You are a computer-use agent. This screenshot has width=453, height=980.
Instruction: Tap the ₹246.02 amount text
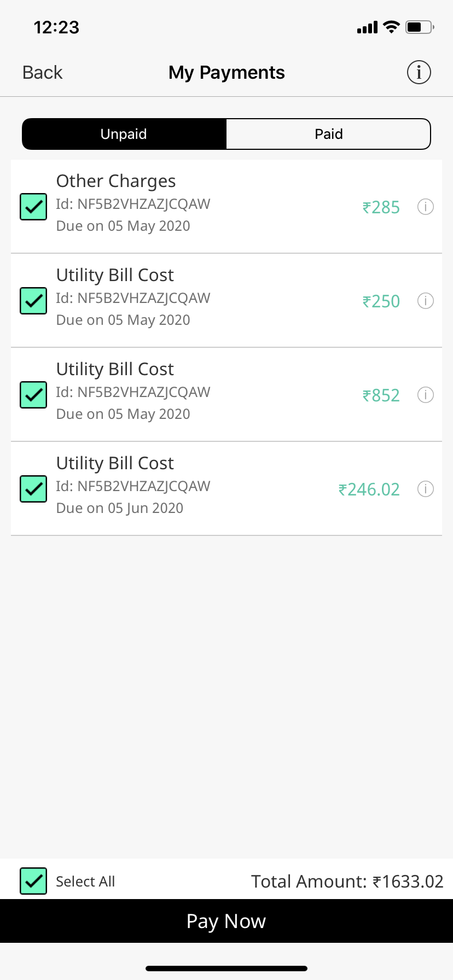pos(369,489)
